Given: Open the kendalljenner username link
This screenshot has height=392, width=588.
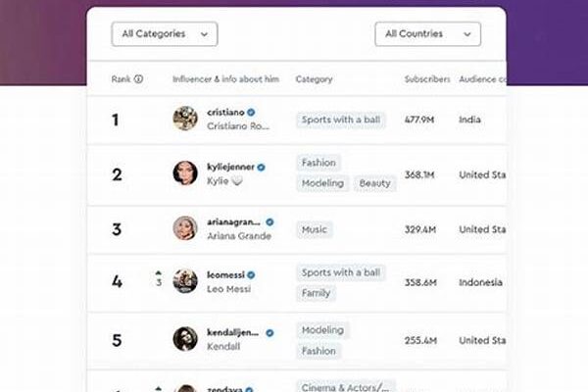Looking at the screenshot, I should point(233,332).
